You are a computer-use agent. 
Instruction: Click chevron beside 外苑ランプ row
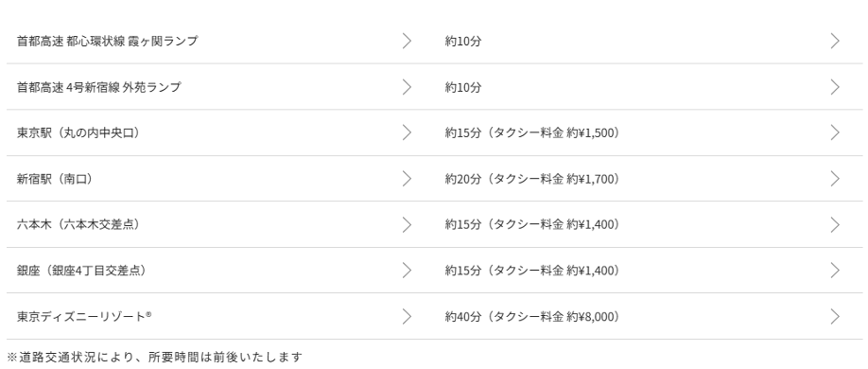(x=407, y=87)
